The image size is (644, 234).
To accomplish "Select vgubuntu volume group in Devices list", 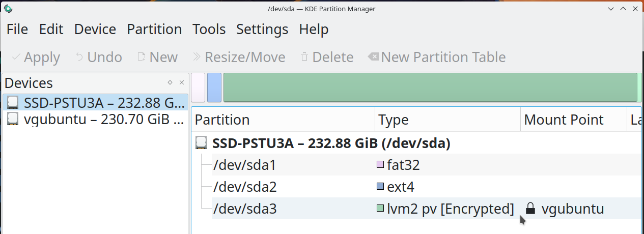I will point(96,119).
